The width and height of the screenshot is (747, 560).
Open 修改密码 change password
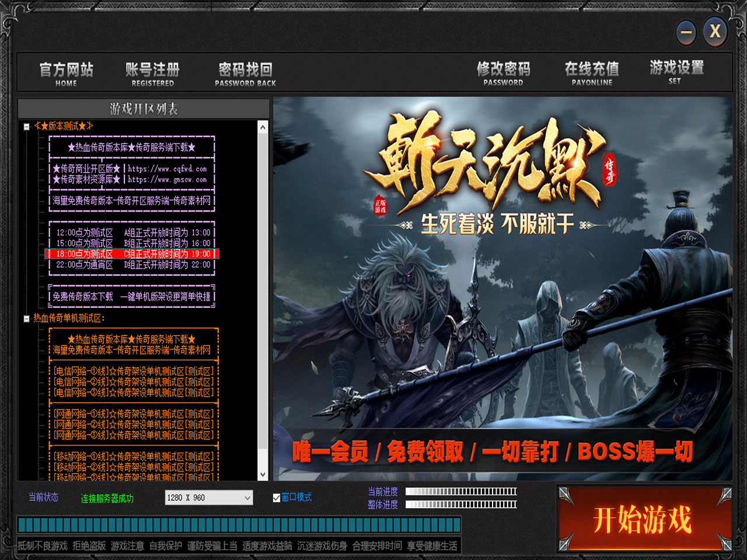coord(503,73)
